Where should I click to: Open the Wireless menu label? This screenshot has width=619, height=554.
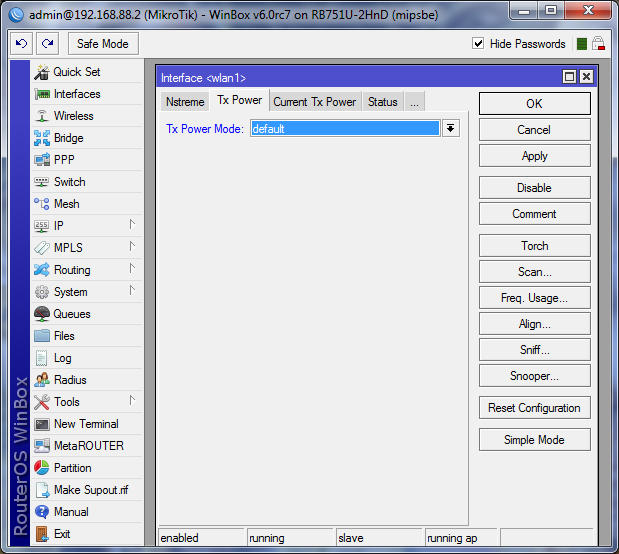pos(74,116)
